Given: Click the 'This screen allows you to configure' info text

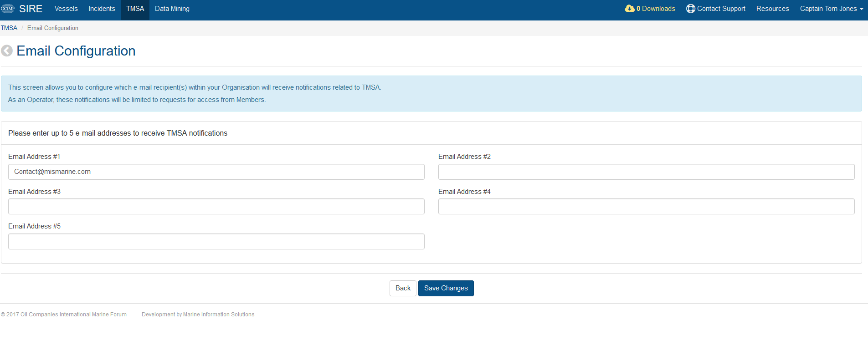Looking at the screenshot, I should point(195,87).
